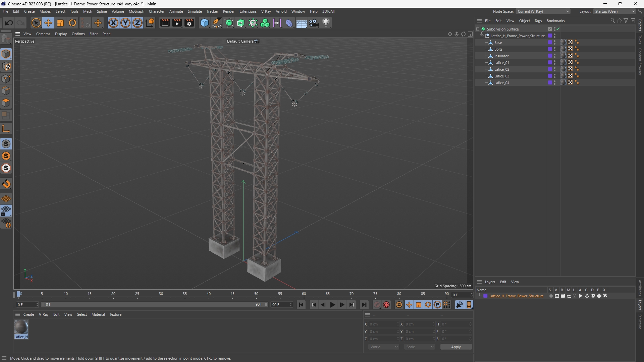This screenshot has width=644, height=362.
Task: Click the Undo arrow icon
Action: point(9,23)
